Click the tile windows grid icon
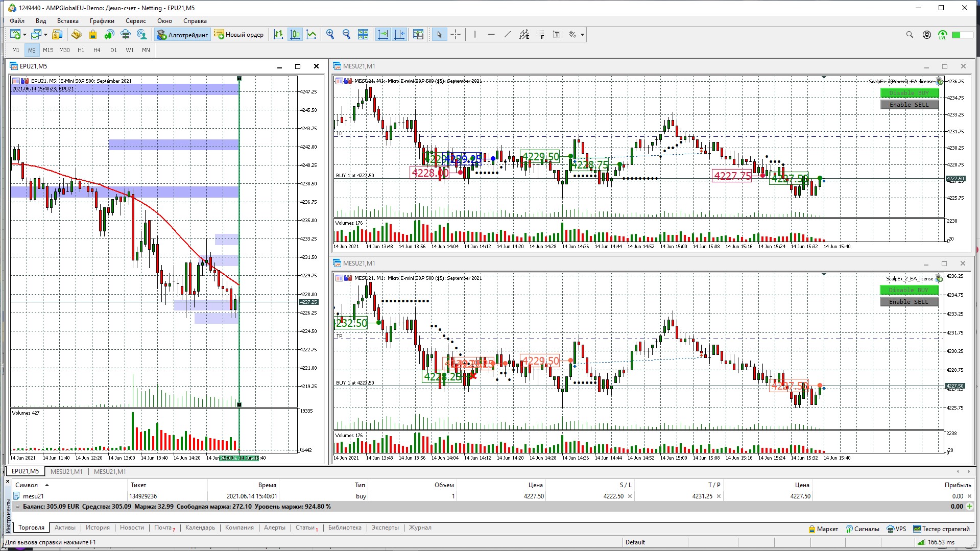This screenshot has width=980, height=551. 363,35
